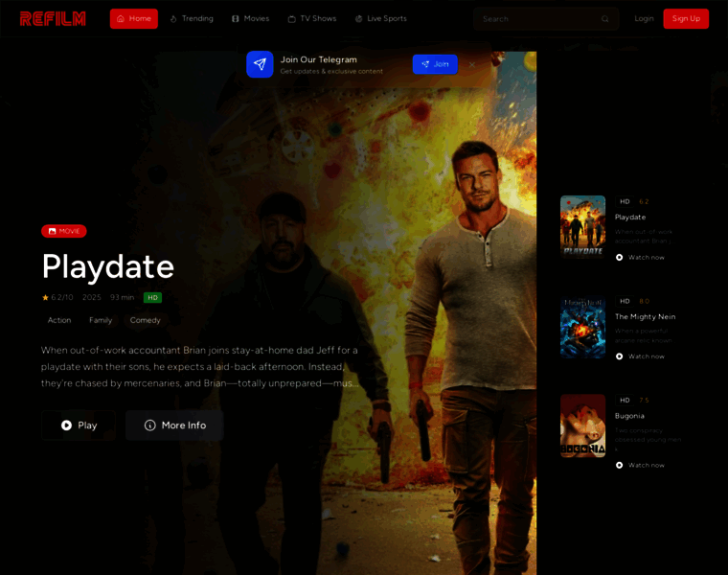Click HD badge on Playdate sidebar card
728x575 pixels.
625,201
